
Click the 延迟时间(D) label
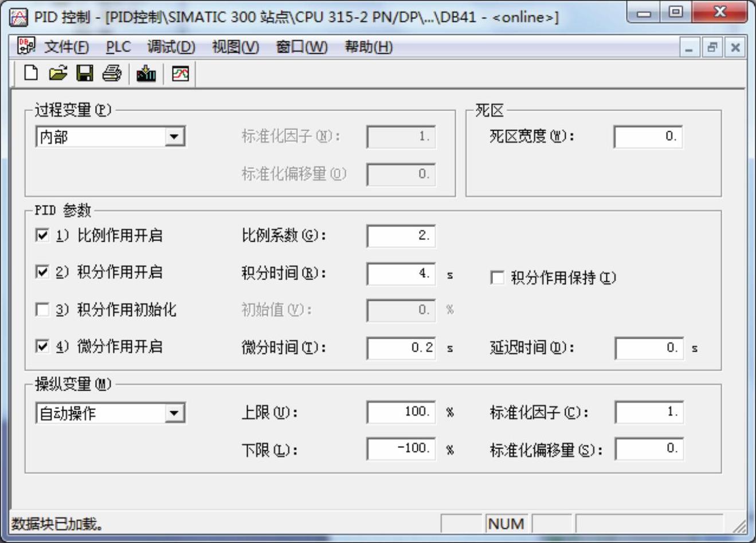pyautogui.click(x=532, y=348)
